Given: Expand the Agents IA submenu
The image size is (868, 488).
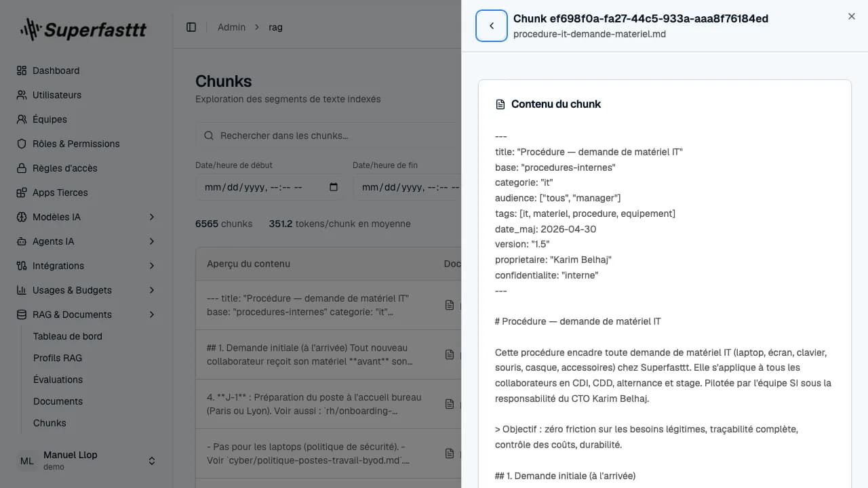Looking at the screenshot, I should click(152, 241).
